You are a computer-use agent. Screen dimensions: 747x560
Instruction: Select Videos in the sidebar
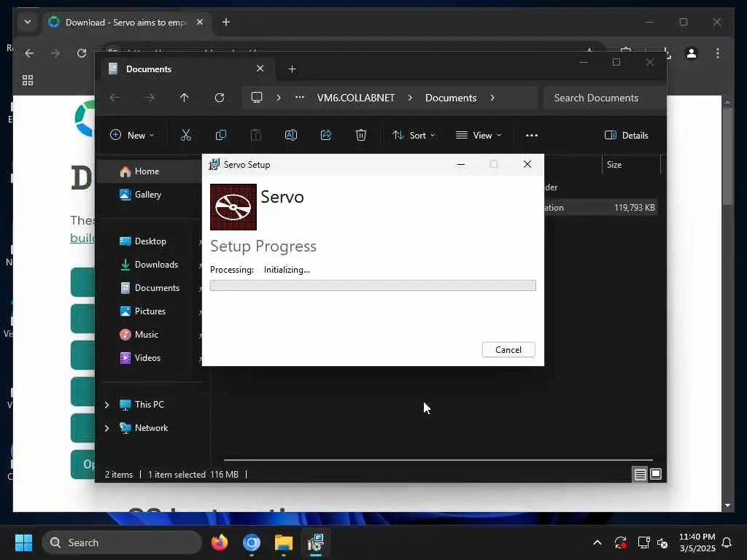pos(147,358)
